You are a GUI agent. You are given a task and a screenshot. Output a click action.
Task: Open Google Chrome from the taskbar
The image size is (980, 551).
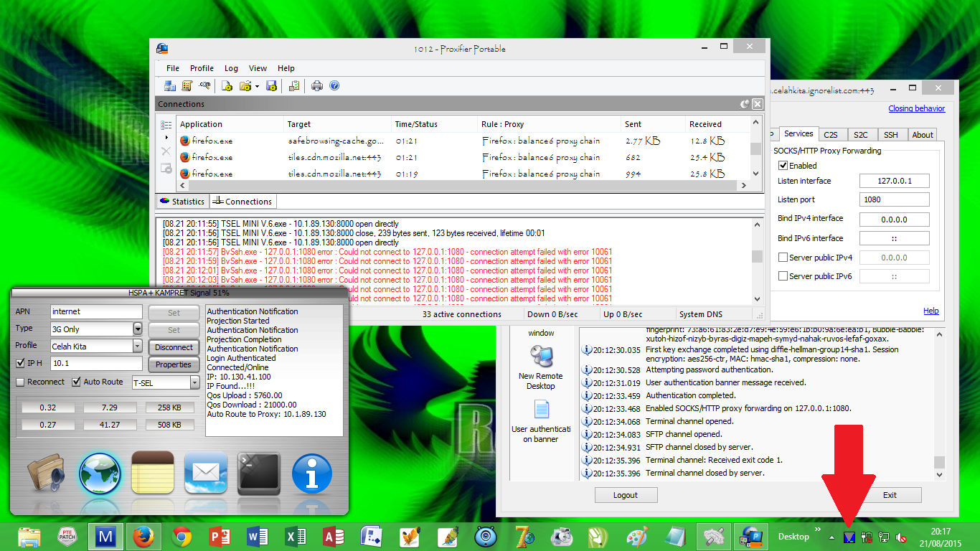pyautogui.click(x=182, y=537)
